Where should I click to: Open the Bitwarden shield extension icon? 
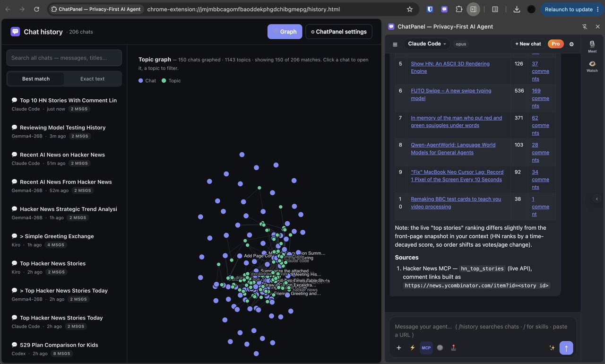click(x=430, y=9)
